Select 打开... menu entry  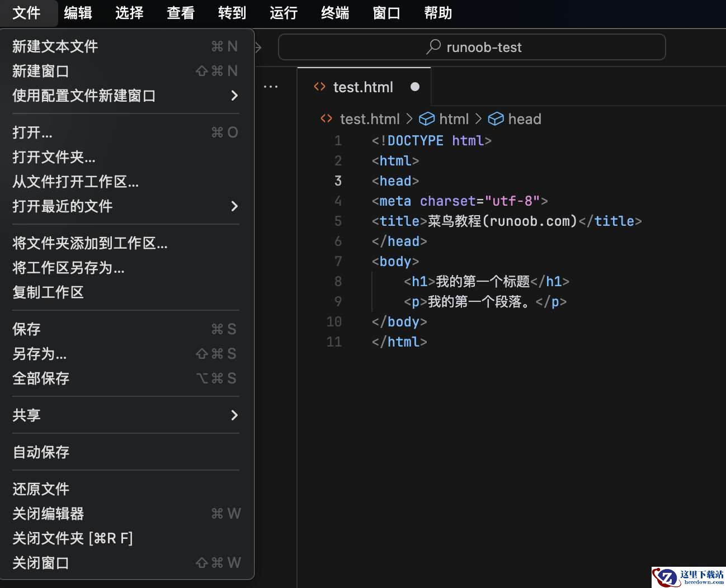[127, 132]
